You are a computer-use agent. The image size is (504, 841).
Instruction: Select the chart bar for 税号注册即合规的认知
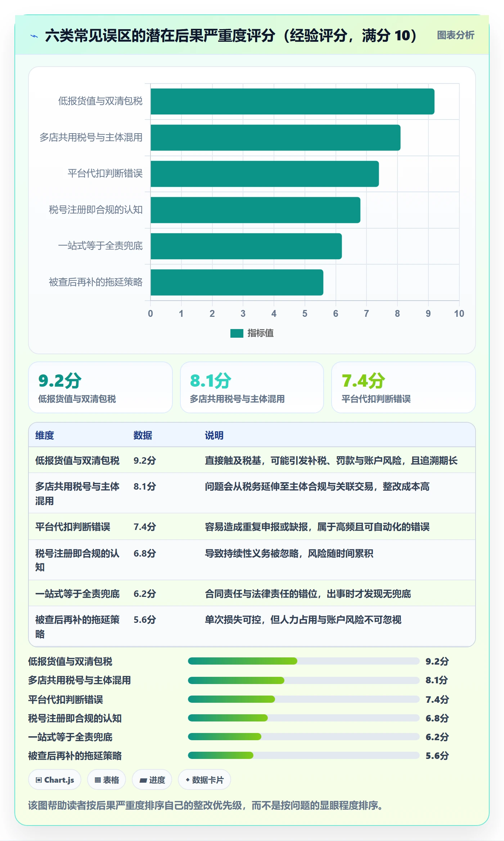(x=255, y=210)
